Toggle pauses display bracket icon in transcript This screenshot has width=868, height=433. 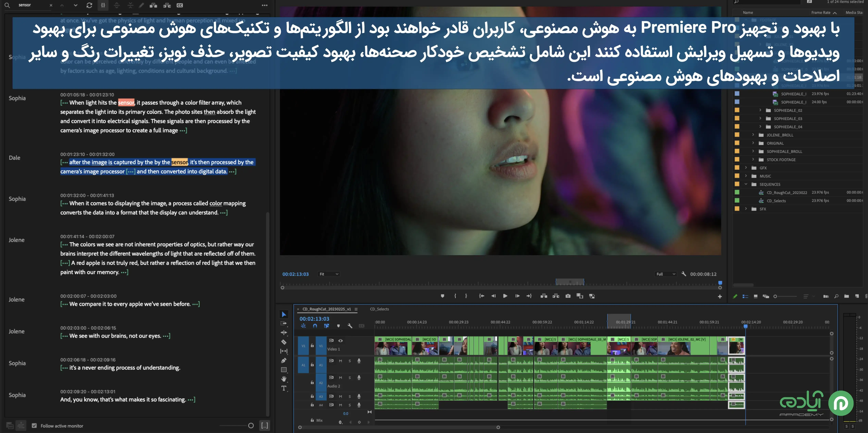[x=103, y=5]
